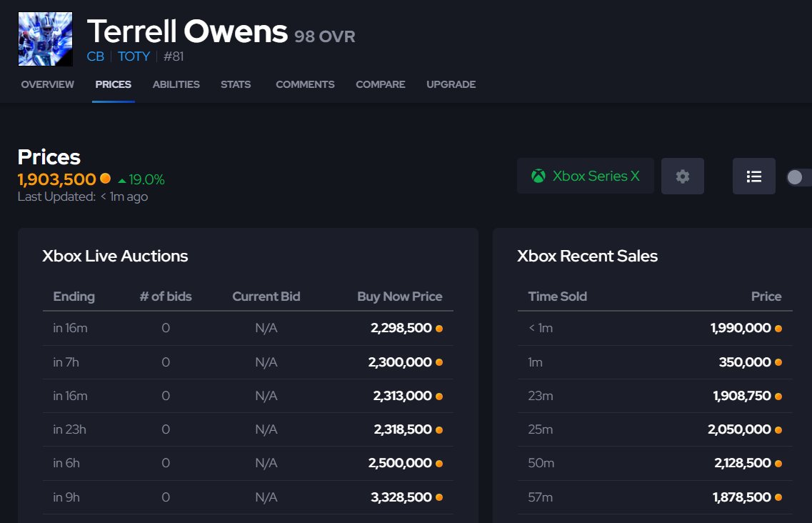
Task: Toggle the switch beside the list button
Action: 799,177
